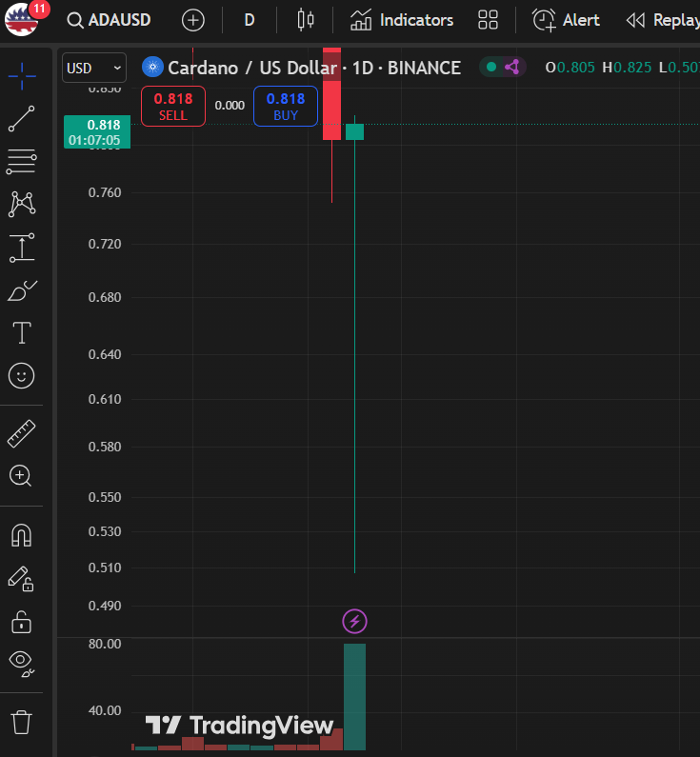This screenshot has width=700, height=757.
Task: Select the patterns drawing tool
Action: pyautogui.click(x=22, y=204)
